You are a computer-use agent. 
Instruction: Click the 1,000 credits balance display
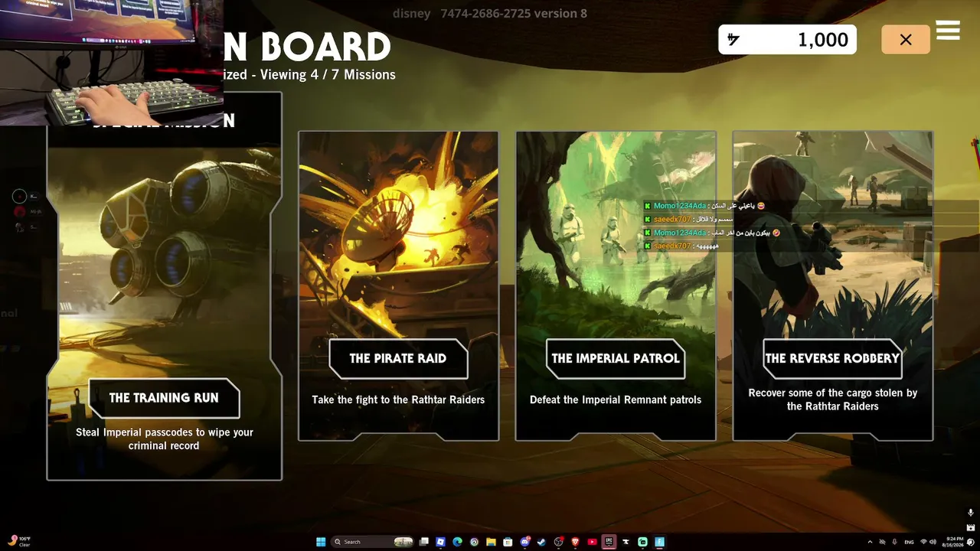tap(787, 40)
